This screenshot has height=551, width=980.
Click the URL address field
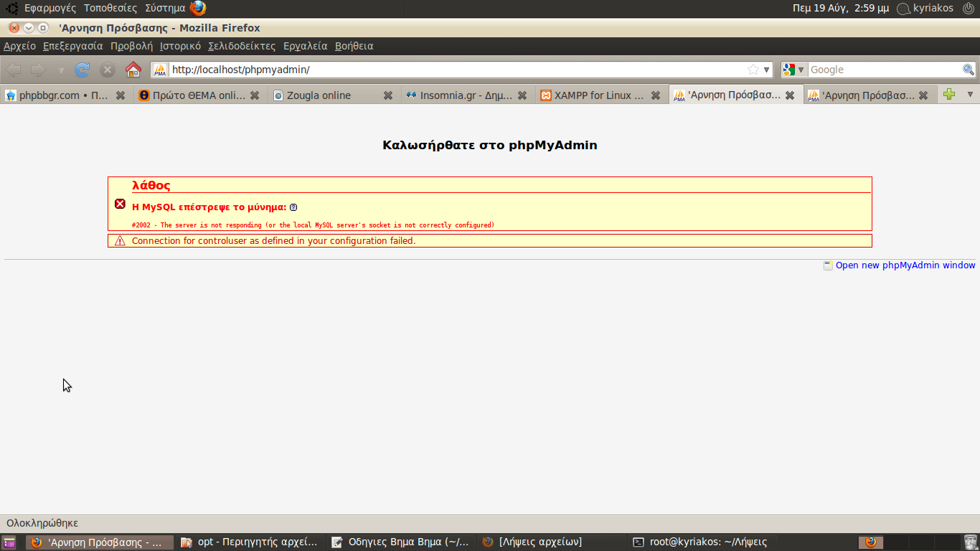click(458, 70)
